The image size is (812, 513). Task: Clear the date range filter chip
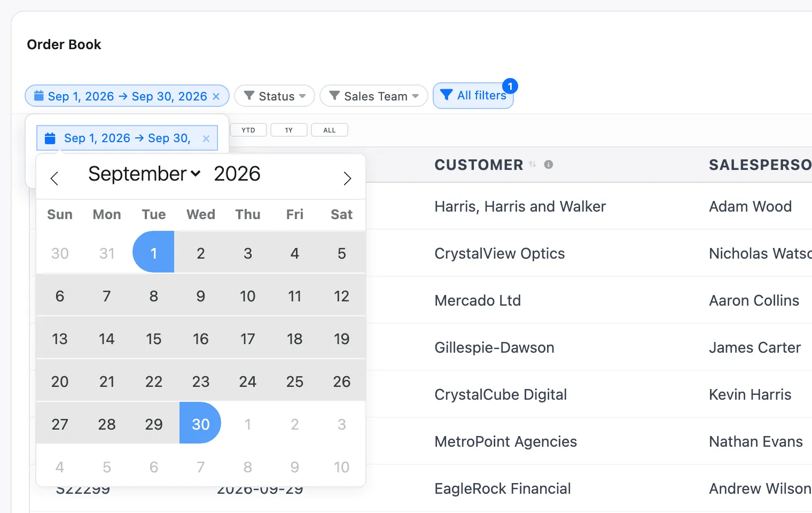216,96
